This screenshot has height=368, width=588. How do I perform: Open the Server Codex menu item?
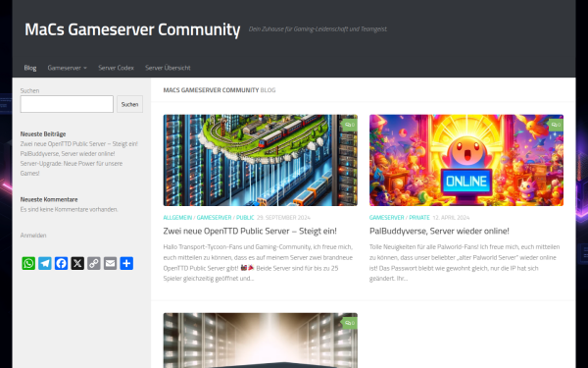pos(116,68)
